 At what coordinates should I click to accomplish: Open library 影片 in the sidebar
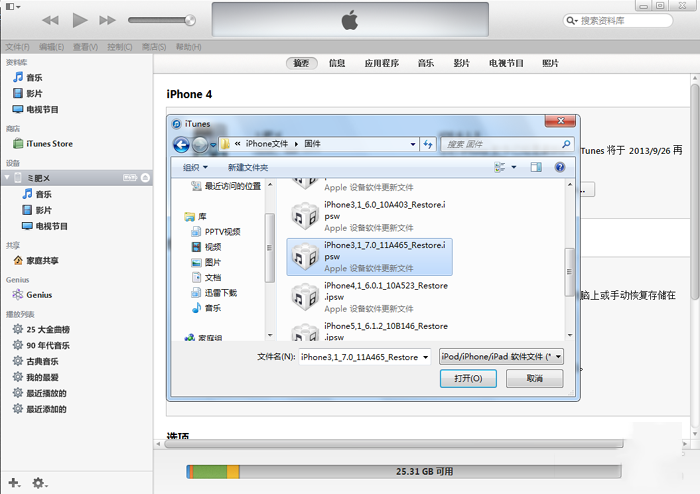[34, 94]
